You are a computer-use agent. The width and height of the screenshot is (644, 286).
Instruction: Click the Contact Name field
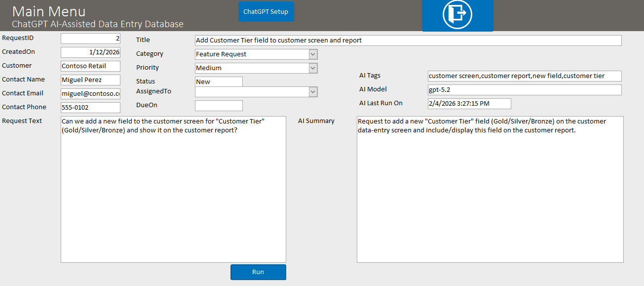(90, 80)
